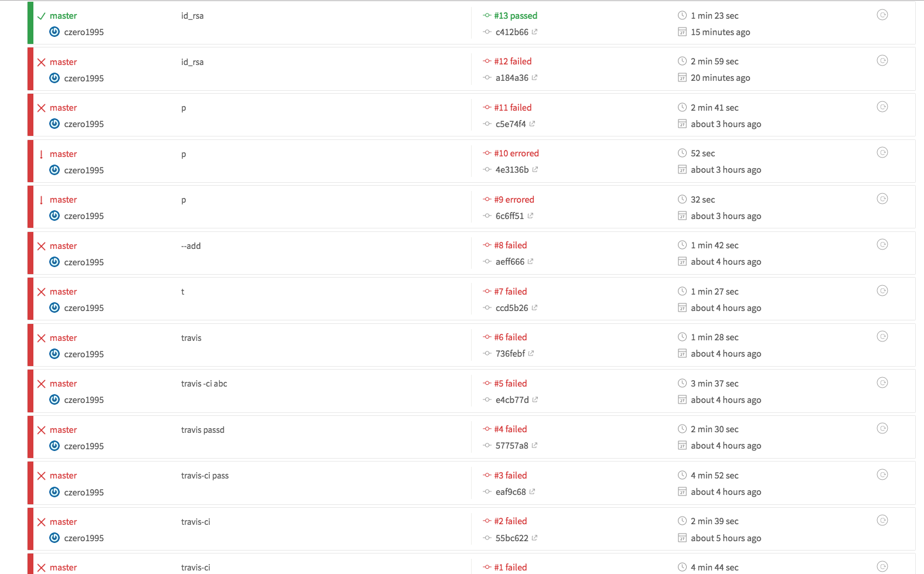The width and height of the screenshot is (924, 574).
Task: Click the external link icon after e4cb77d
Action: [x=535, y=399]
